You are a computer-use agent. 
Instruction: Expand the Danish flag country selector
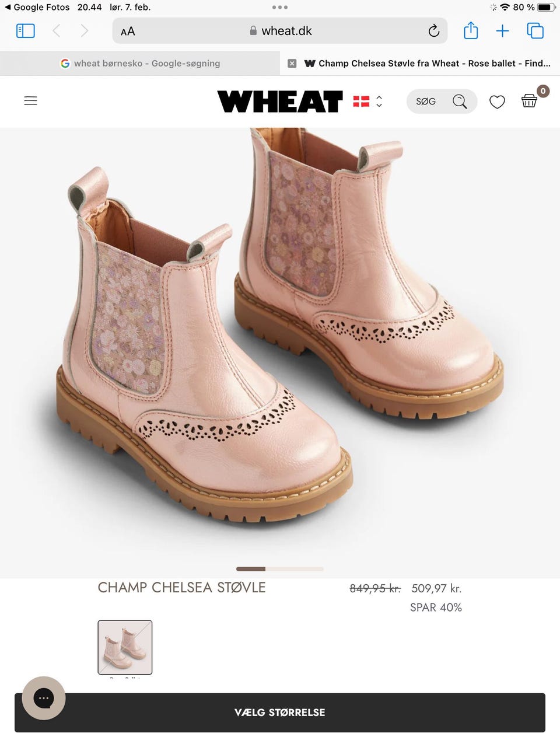coord(368,102)
